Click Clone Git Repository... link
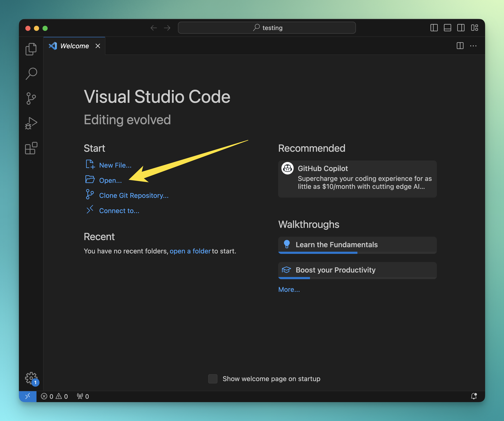Viewport: 504px width, 421px height. click(134, 195)
